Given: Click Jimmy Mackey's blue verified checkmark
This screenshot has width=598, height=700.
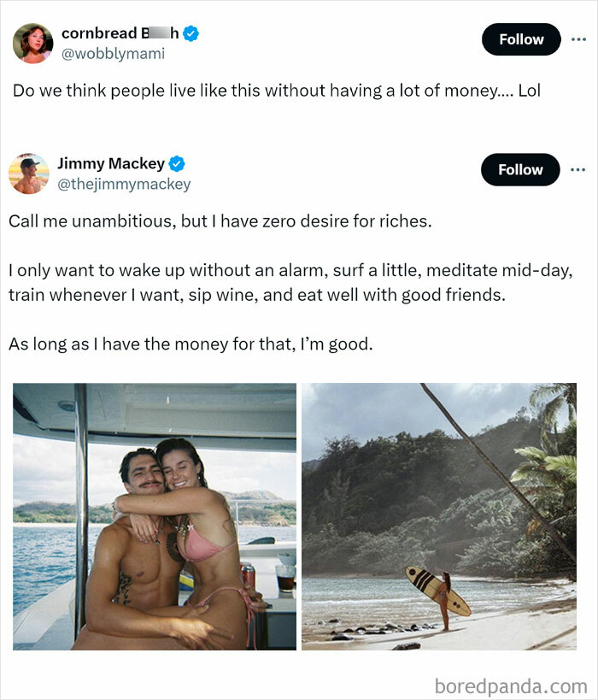Looking at the screenshot, I should 177,164.
